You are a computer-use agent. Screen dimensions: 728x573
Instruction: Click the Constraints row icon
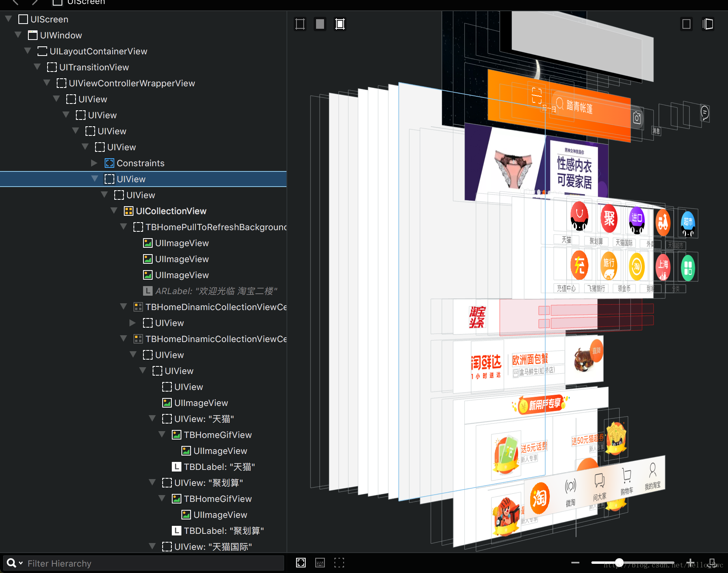pos(109,163)
